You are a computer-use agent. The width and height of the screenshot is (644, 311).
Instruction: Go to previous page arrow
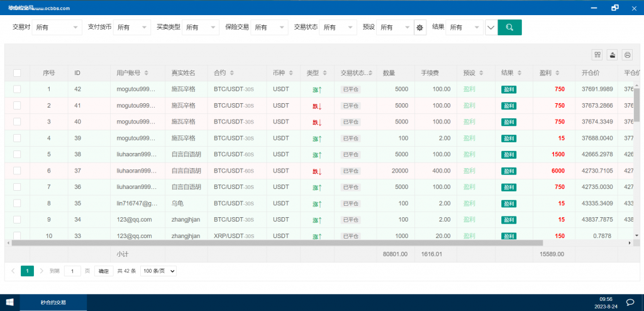(x=13, y=271)
